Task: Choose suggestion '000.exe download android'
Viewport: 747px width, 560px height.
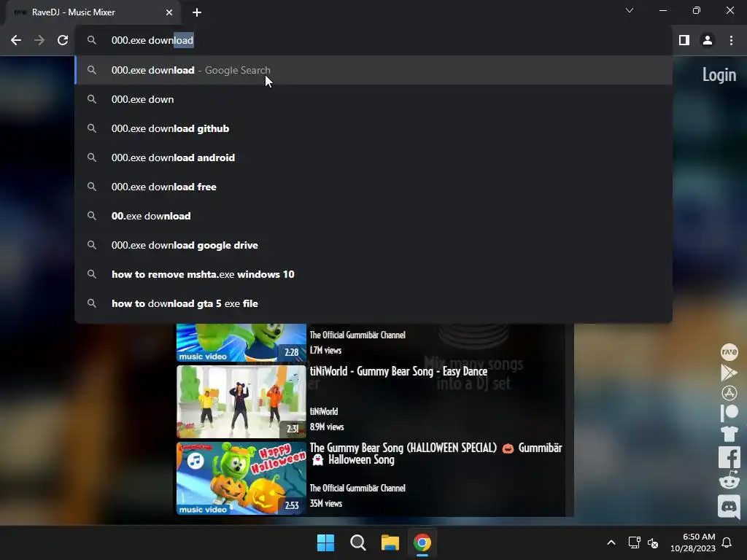Action: click(x=374, y=157)
